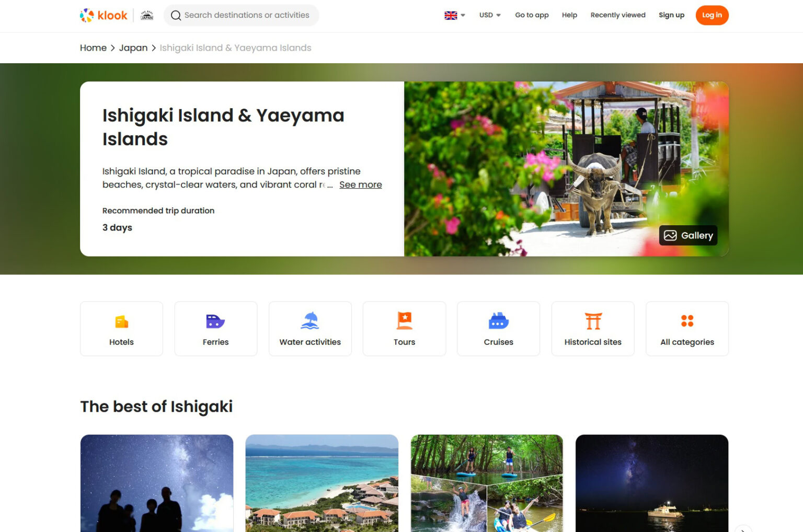This screenshot has height=532, width=803.
Task: Open the Japan breadcrumb link
Action: [133, 48]
